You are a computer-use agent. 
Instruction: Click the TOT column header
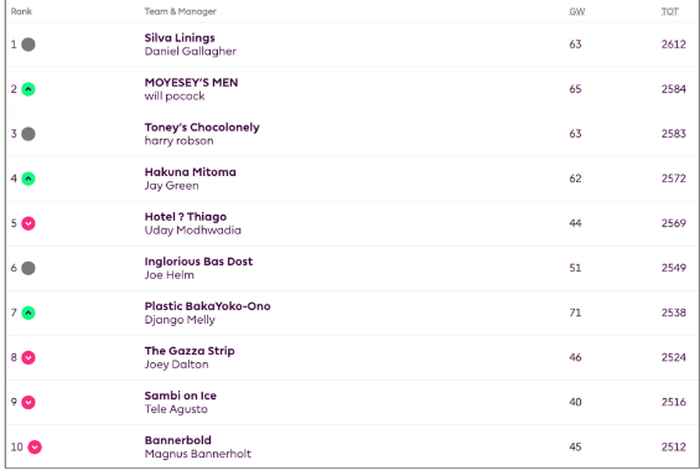coord(670,12)
